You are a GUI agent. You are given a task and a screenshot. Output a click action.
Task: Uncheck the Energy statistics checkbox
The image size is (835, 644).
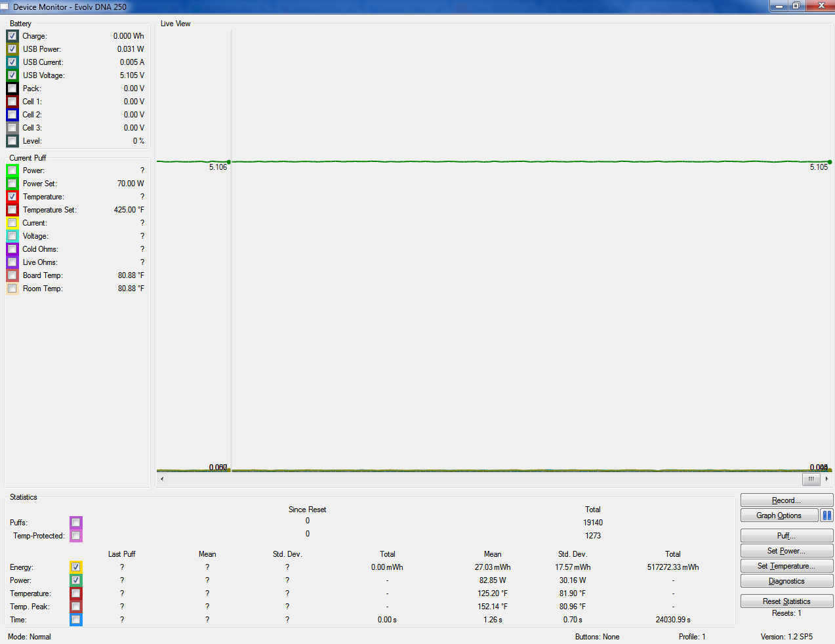click(76, 567)
